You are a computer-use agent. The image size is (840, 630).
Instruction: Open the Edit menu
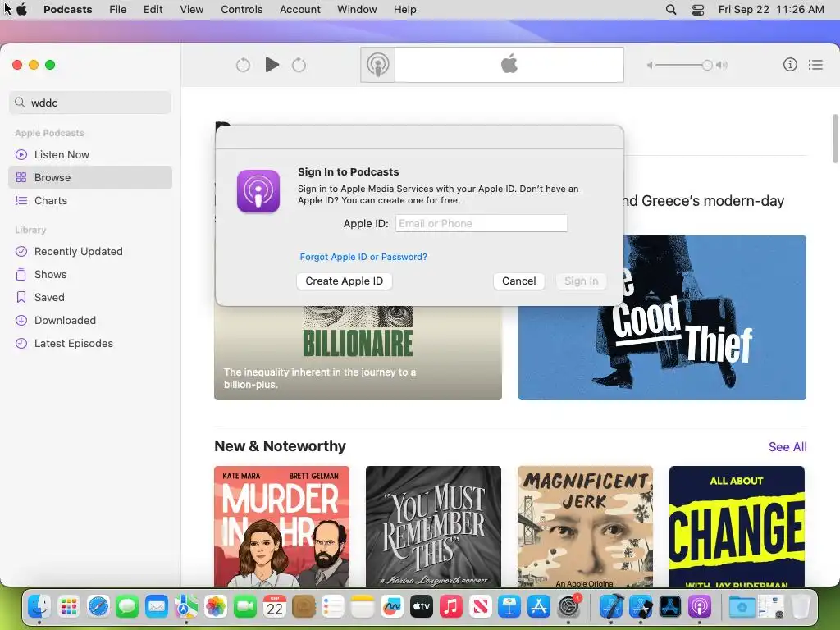[x=153, y=10]
